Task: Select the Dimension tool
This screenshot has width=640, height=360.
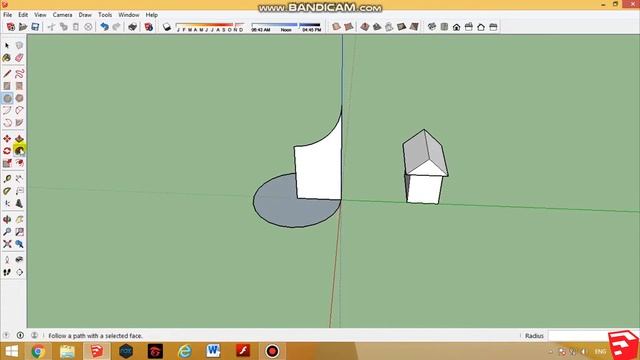Action: click(19, 179)
